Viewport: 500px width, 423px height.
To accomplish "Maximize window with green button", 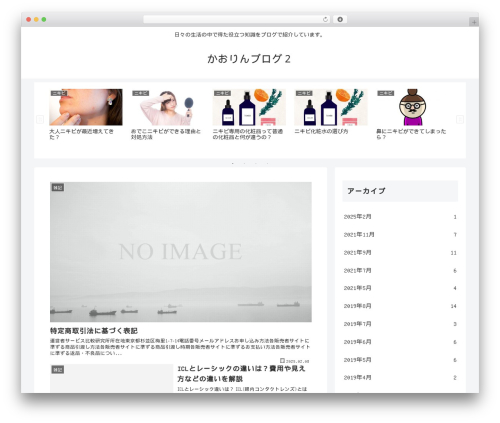I will (44, 20).
